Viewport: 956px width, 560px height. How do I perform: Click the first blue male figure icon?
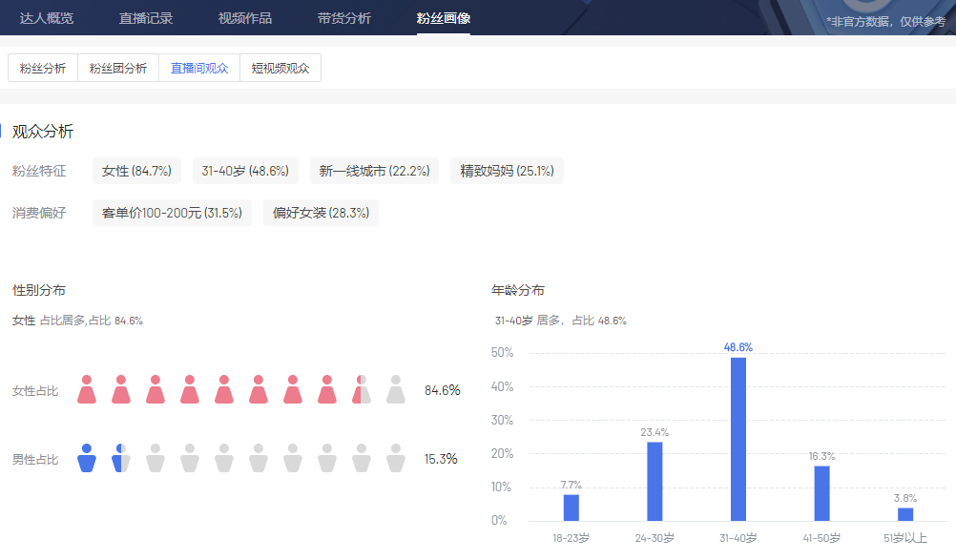click(87, 458)
